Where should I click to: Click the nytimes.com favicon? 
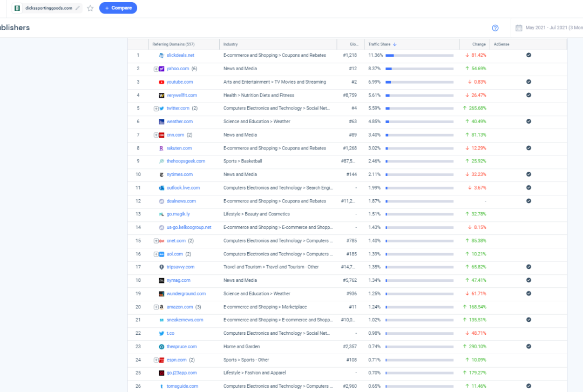click(x=161, y=175)
